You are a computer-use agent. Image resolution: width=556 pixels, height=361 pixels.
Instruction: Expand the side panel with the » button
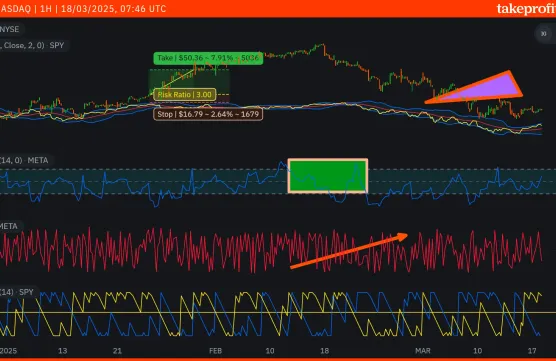(544, 34)
